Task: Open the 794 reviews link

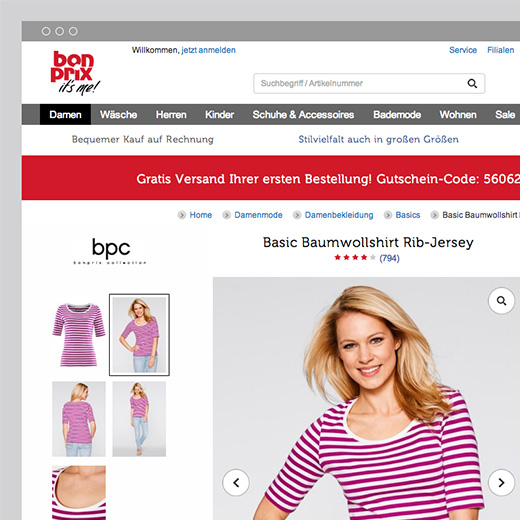Action: [x=389, y=258]
